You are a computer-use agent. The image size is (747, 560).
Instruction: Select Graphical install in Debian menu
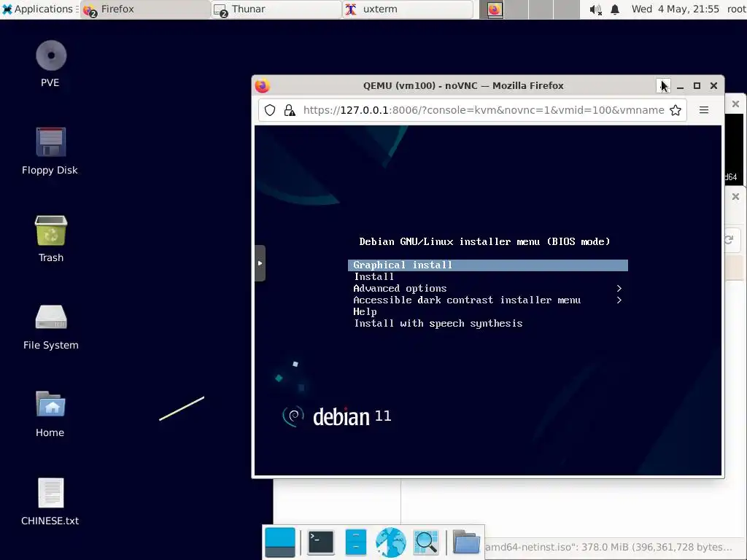488,265
